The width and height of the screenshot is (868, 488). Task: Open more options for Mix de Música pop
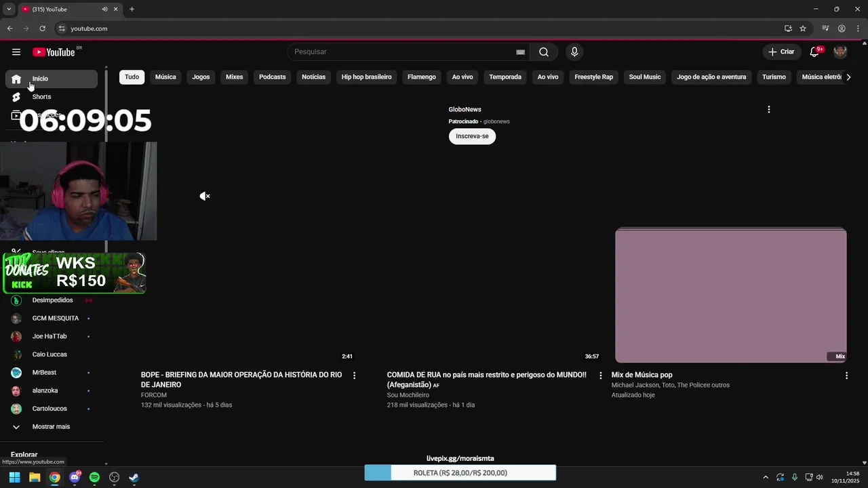(x=846, y=375)
